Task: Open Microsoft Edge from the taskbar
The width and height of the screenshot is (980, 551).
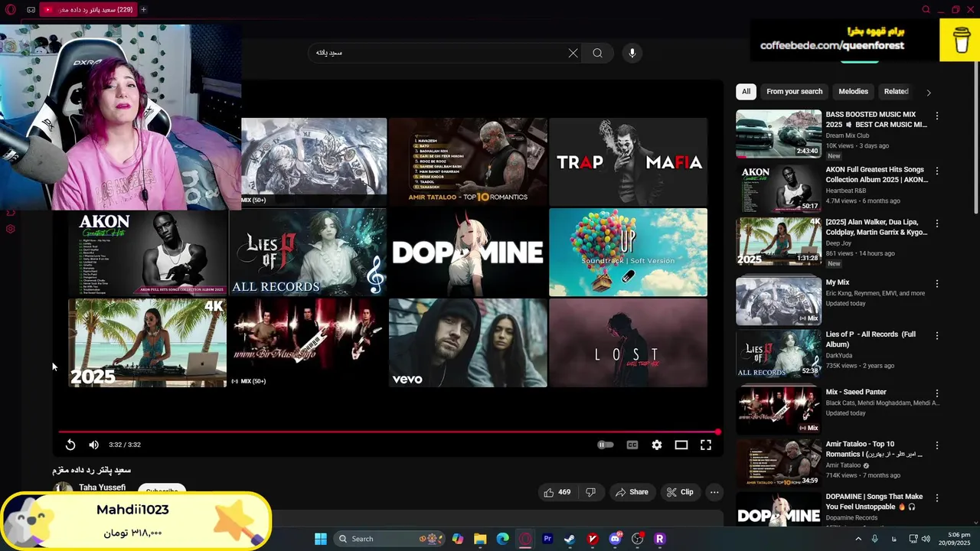Action: tap(502, 539)
